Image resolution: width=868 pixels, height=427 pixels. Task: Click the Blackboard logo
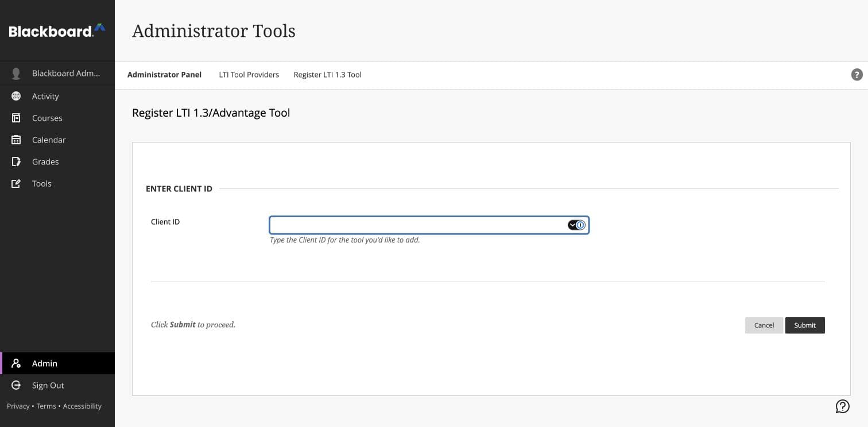(x=57, y=30)
